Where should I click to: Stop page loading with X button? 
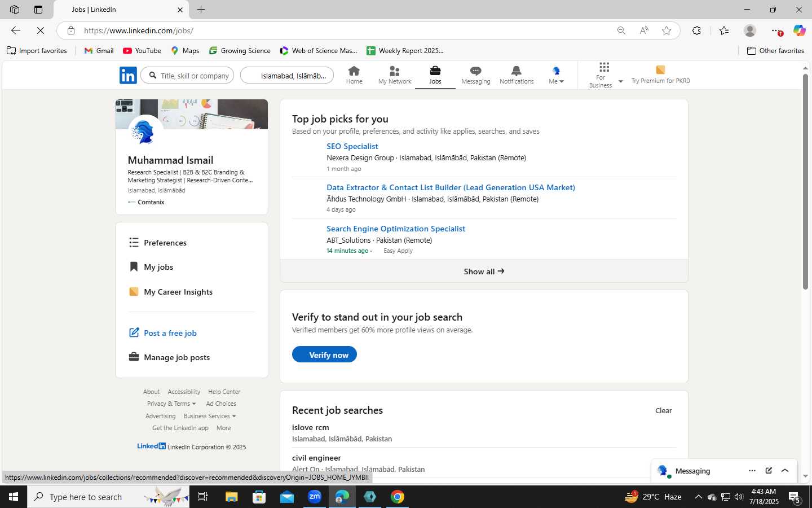pyautogui.click(x=41, y=30)
